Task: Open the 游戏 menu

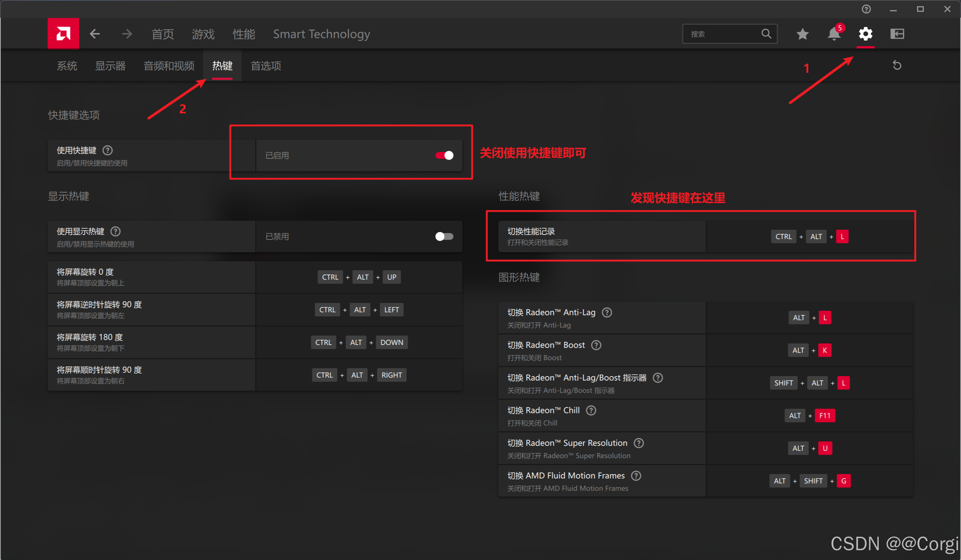Action: tap(203, 34)
